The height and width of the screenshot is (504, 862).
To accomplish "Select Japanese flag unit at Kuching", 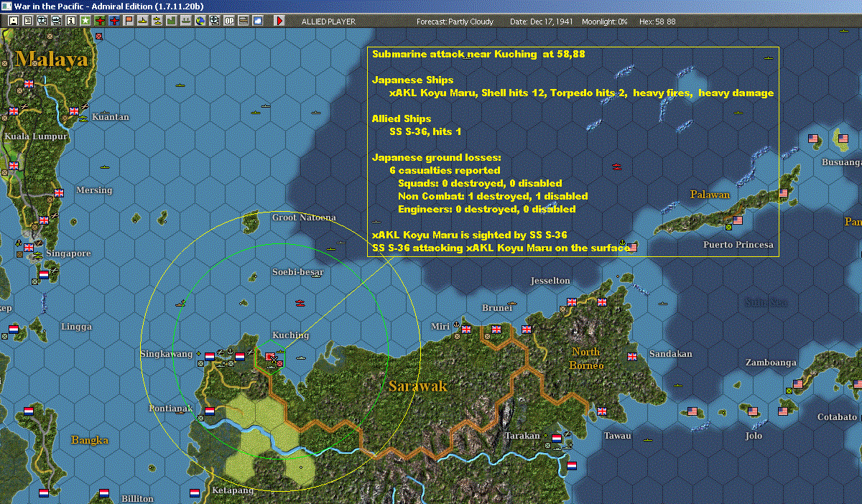I will click(272, 357).
